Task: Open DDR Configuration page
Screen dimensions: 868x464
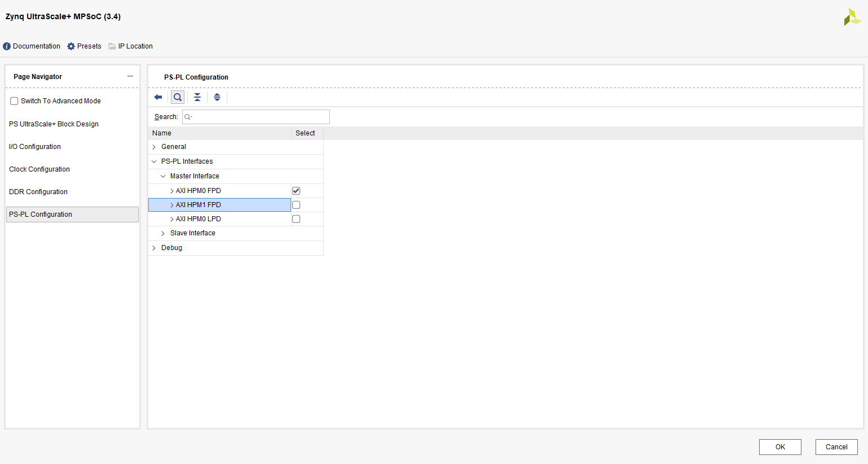Action: [x=38, y=192]
